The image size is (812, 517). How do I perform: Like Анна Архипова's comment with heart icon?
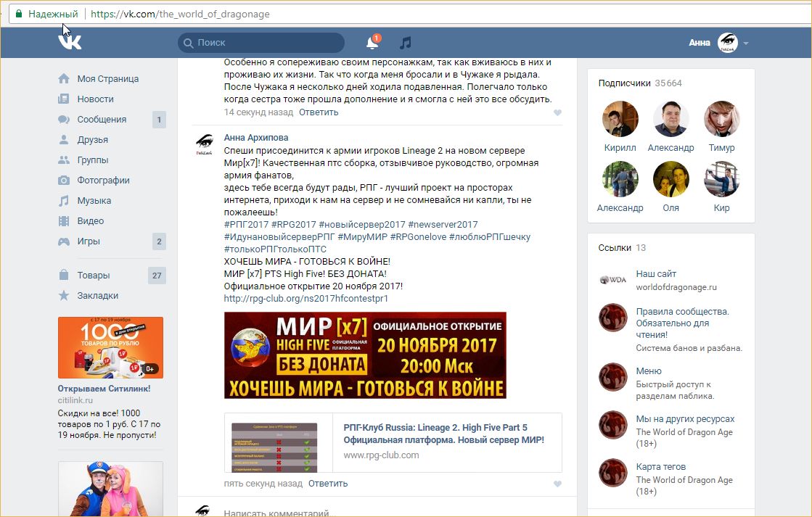click(x=558, y=484)
